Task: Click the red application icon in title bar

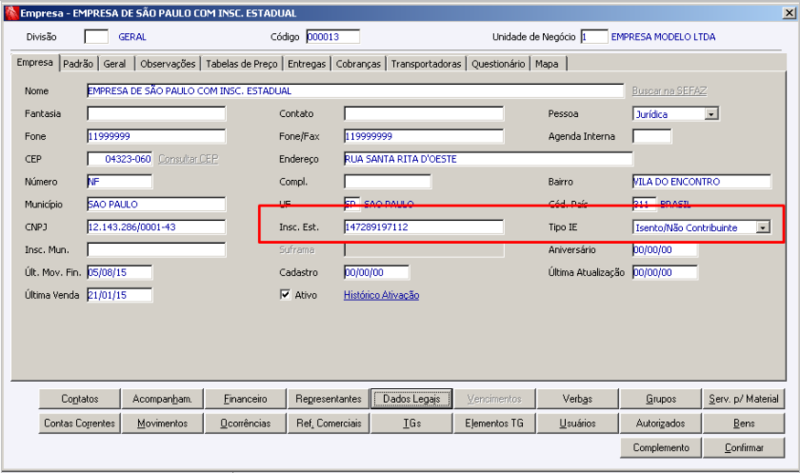Action: click(11, 13)
